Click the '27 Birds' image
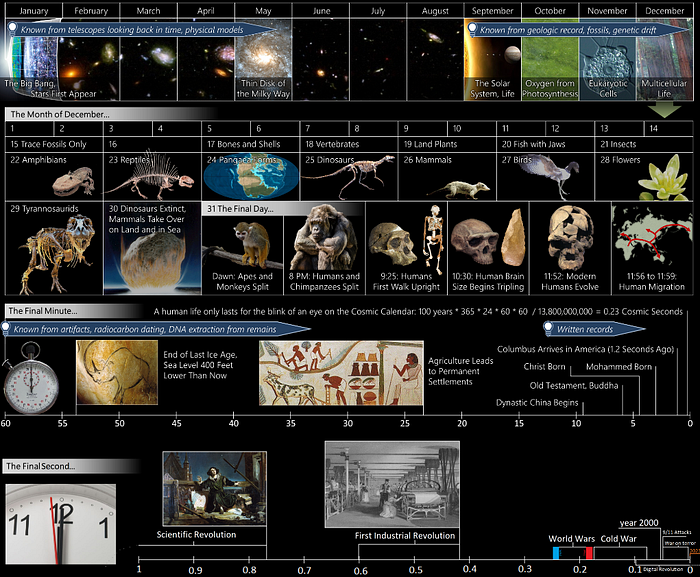 click(550, 176)
